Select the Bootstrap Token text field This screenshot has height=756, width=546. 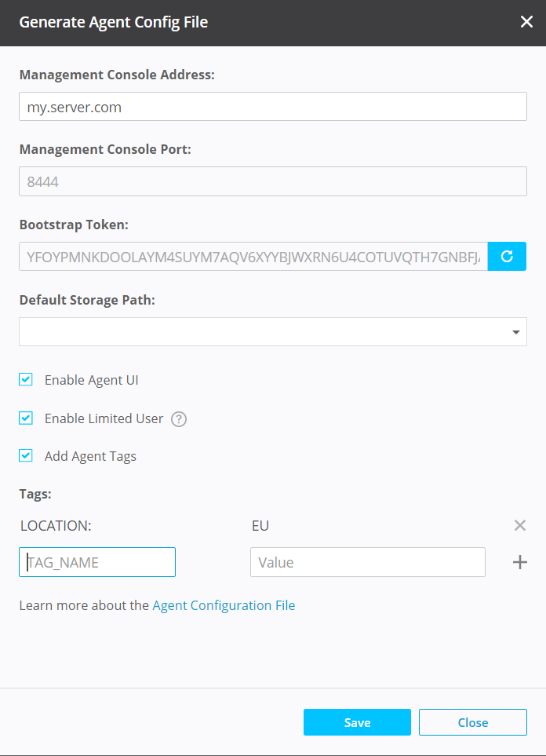click(253, 256)
